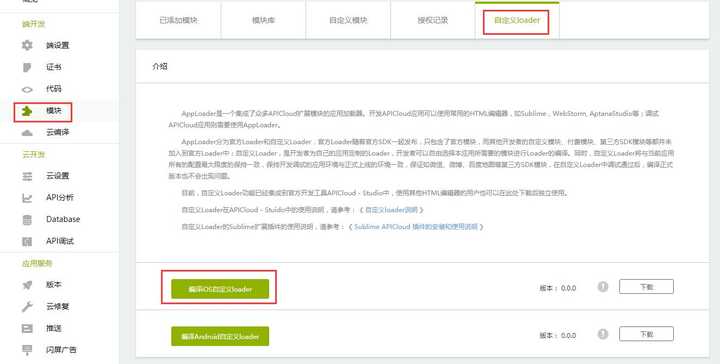Open 推送 via its envelope icon
The image size is (720, 364).
(27, 329)
